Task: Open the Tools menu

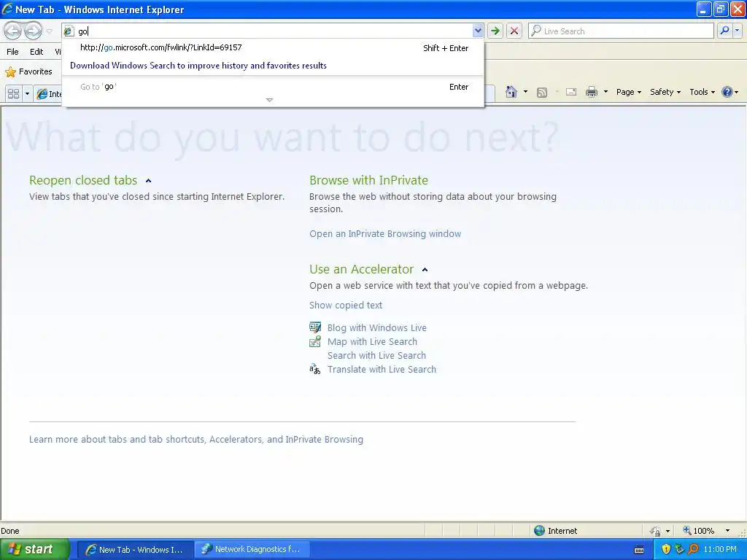Action: 702,92
